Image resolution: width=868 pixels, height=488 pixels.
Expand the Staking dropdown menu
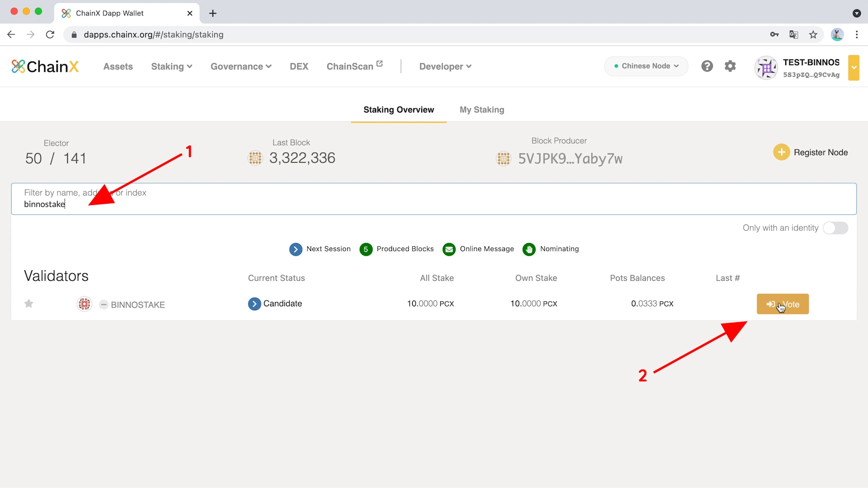[x=172, y=66]
